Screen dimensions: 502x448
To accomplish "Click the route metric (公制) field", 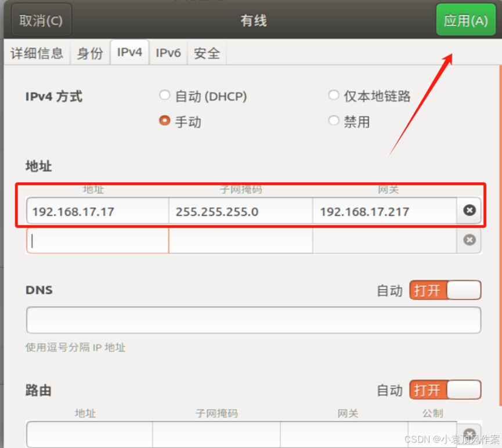I will [432, 434].
